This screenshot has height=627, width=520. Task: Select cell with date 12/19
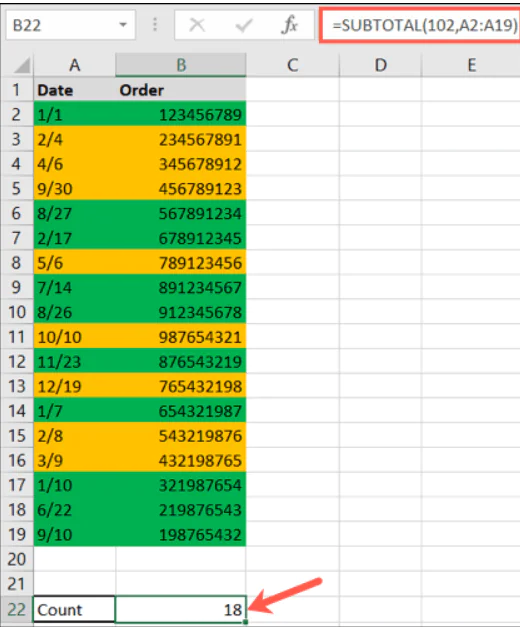point(74,386)
